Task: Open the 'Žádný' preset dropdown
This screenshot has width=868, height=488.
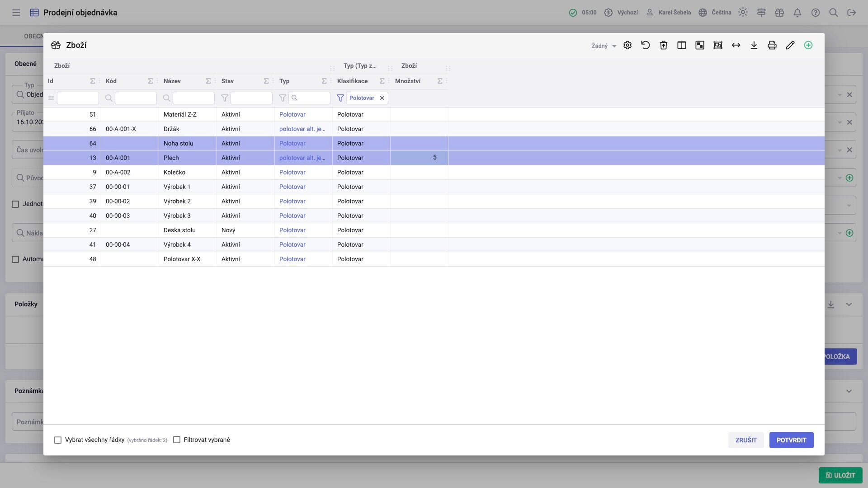Action: [x=604, y=46]
